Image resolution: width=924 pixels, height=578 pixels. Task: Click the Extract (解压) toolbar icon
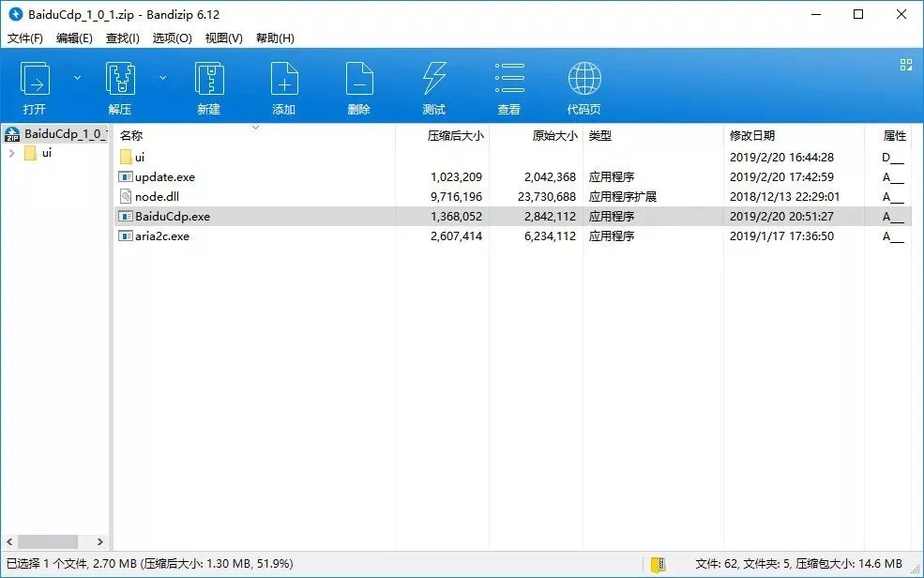(120, 79)
